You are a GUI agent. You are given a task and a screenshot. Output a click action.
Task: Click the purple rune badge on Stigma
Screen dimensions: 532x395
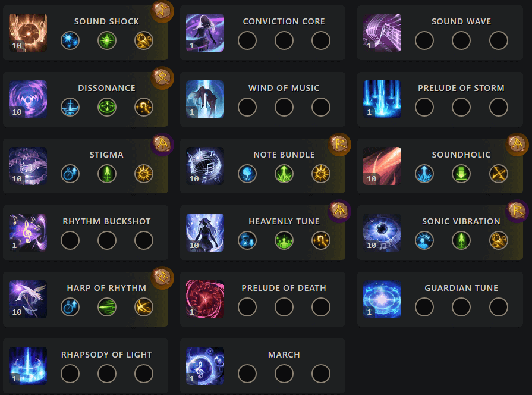point(162,144)
